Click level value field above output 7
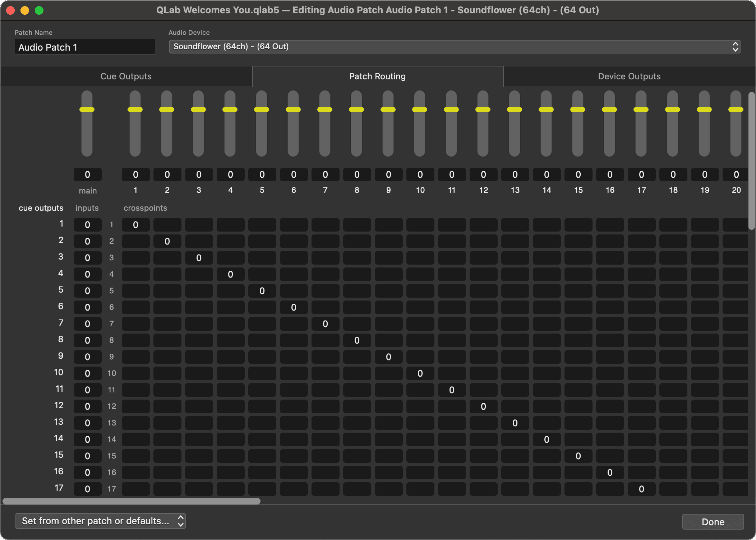756x540 pixels. click(x=326, y=174)
